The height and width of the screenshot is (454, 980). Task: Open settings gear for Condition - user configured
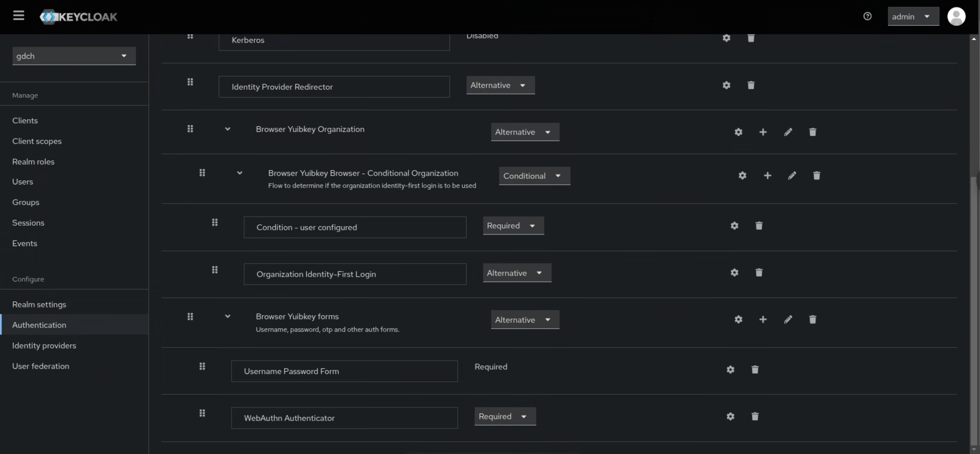pyautogui.click(x=734, y=226)
